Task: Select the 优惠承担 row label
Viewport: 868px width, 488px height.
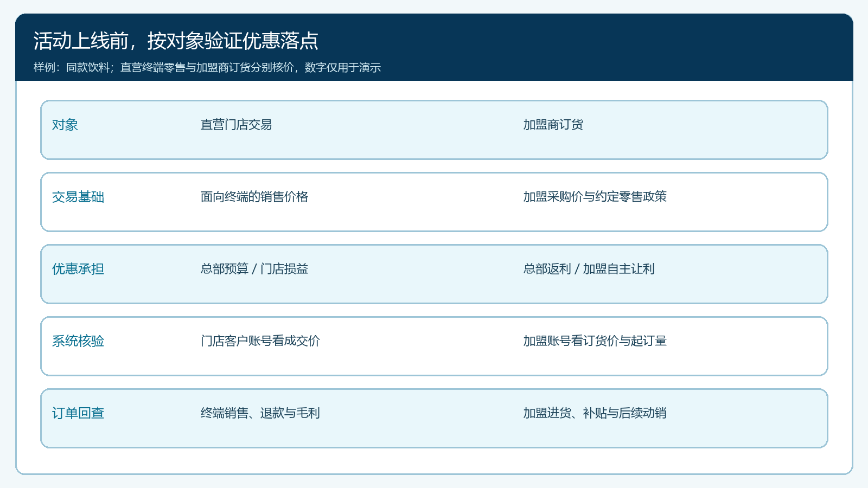Action: pyautogui.click(x=78, y=269)
